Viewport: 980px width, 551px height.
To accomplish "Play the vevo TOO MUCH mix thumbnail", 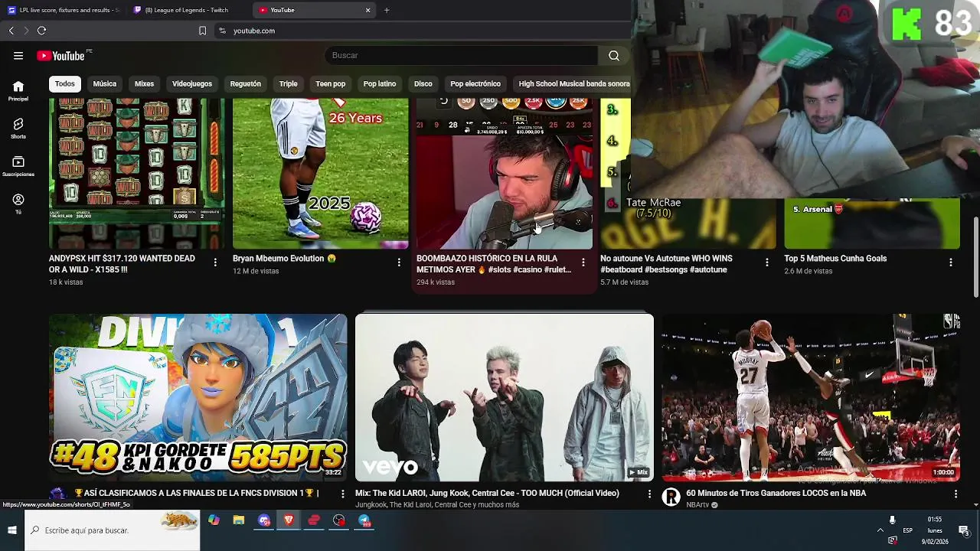I will coord(505,397).
